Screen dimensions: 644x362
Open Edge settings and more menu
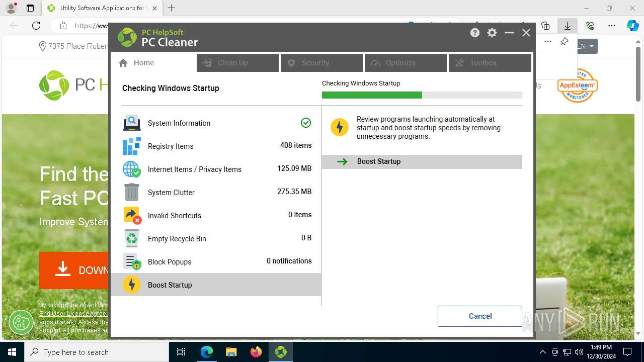612,26
